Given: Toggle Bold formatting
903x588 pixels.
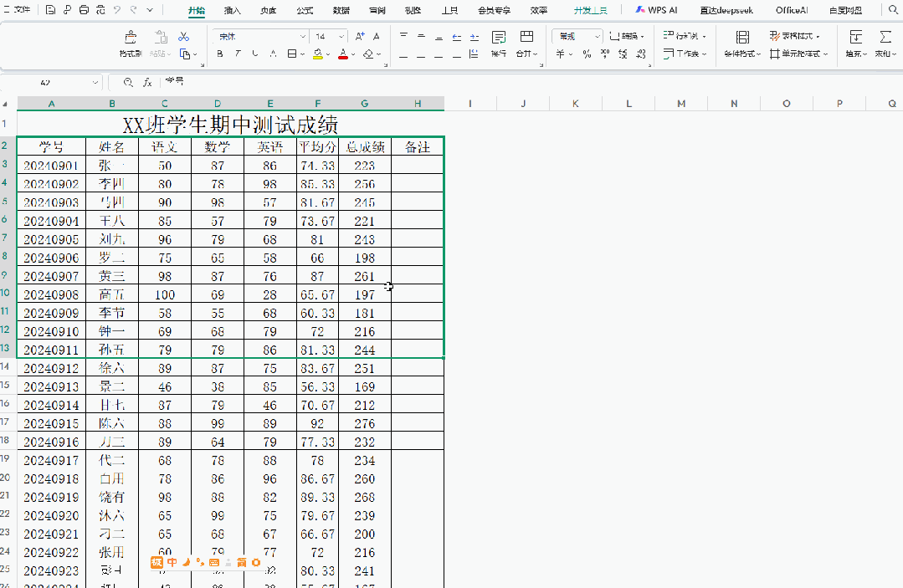Looking at the screenshot, I should point(220,54).
